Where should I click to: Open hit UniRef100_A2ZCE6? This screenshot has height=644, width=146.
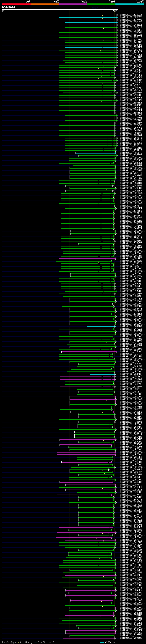[131, 70]
